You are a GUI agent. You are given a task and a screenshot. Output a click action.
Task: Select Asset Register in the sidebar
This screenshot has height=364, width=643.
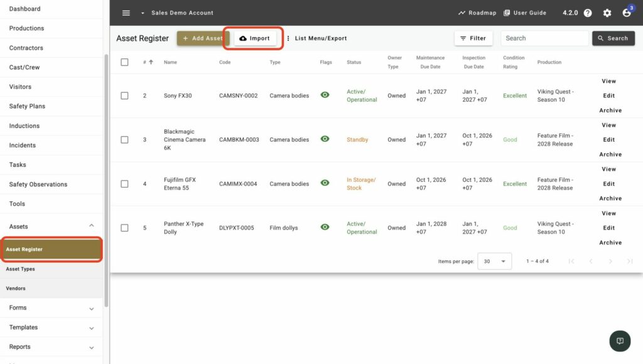(51, 249)
